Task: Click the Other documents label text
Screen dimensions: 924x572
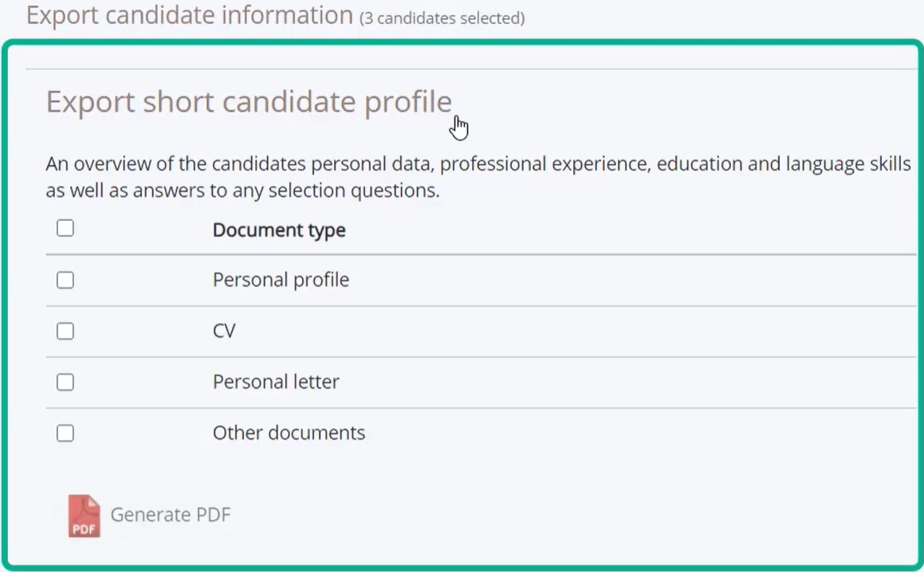Action: coord(289,433)
